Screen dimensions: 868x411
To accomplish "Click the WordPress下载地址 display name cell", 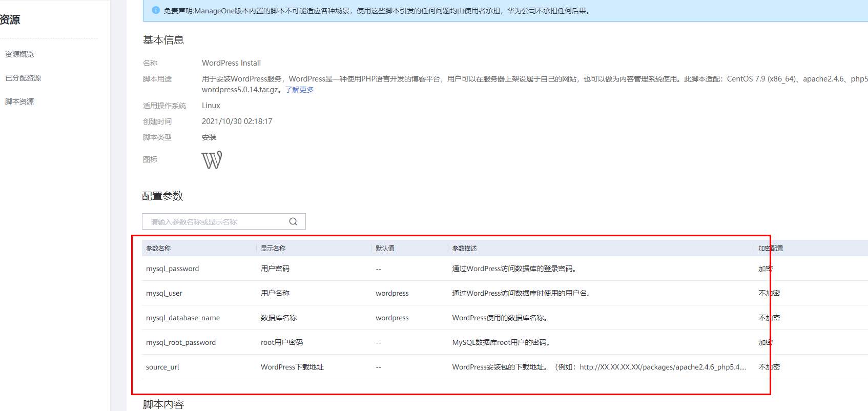I will tap(292, 367).
